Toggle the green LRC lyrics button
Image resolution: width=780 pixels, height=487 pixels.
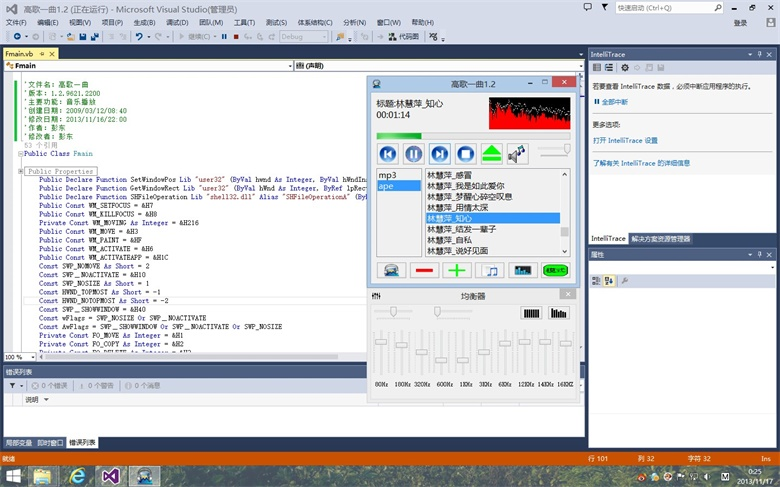(555, 270)
